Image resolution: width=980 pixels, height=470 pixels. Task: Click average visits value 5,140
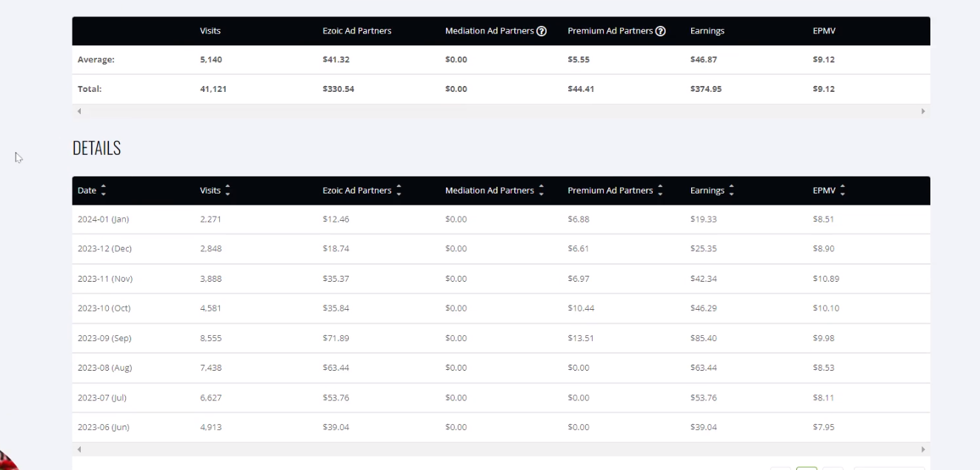tap(211, 60)
